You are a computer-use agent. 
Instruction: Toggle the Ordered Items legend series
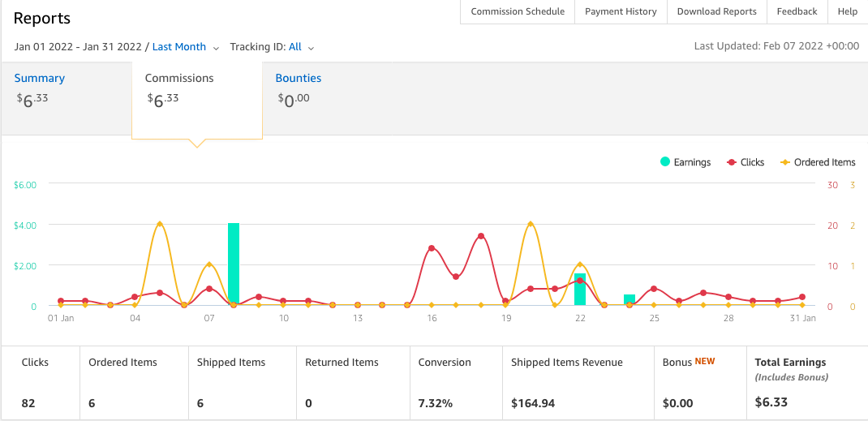pyautogui.click(x=817, y=162)
